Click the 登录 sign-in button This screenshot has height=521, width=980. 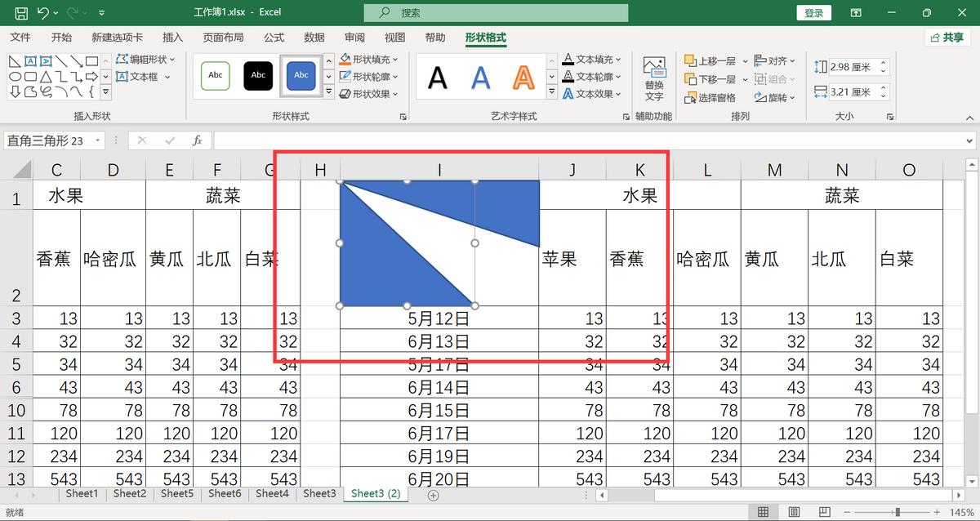[x=813, y=12]
